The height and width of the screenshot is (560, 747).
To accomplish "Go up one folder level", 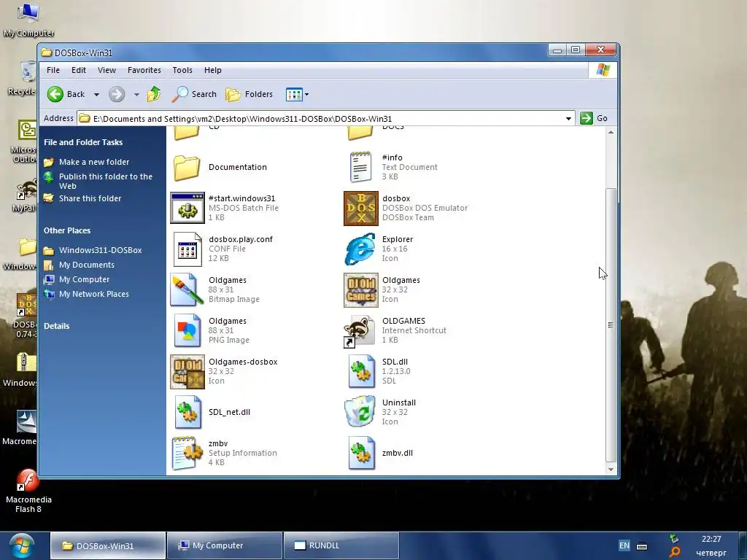I will click(x=154, y=94).
